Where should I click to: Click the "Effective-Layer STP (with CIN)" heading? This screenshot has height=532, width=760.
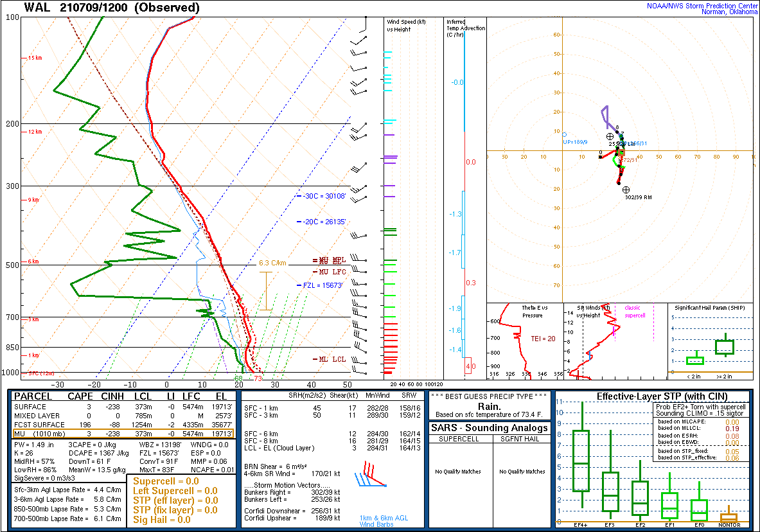(662, 396)
